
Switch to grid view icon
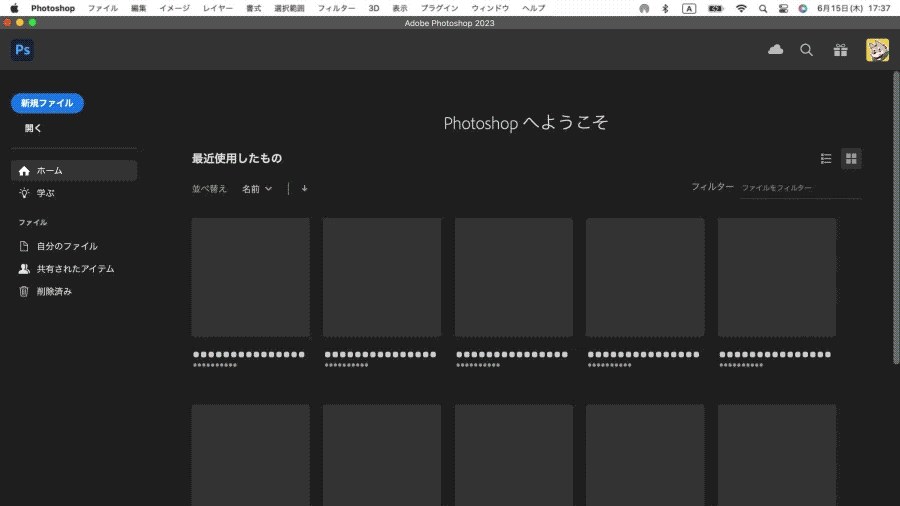point(851,159)
